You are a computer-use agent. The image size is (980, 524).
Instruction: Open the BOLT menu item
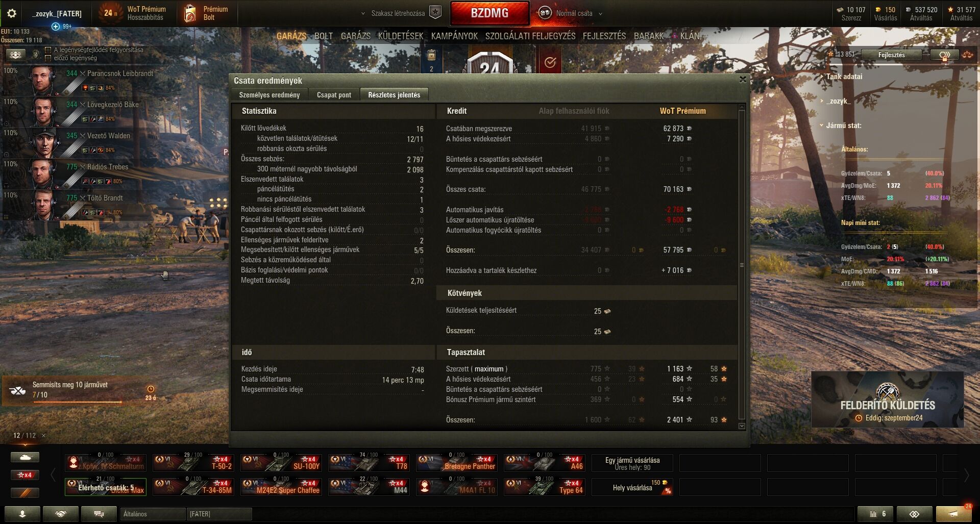pos(323,36)
